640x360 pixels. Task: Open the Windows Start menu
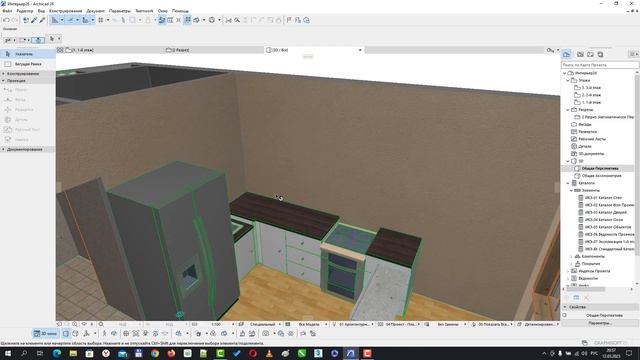[8, 353]
